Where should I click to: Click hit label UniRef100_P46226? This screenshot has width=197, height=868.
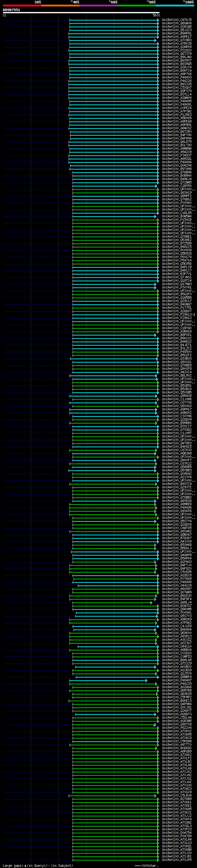tap(177, 81)
